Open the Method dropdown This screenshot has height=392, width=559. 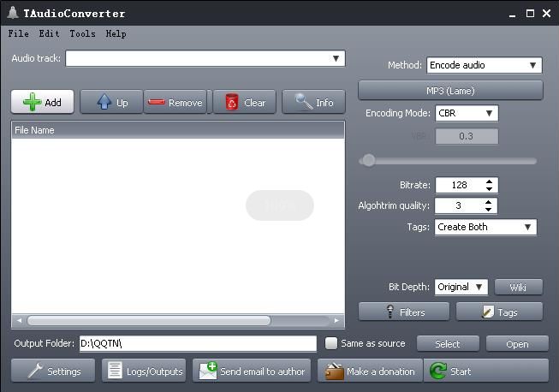pos(532,65)
